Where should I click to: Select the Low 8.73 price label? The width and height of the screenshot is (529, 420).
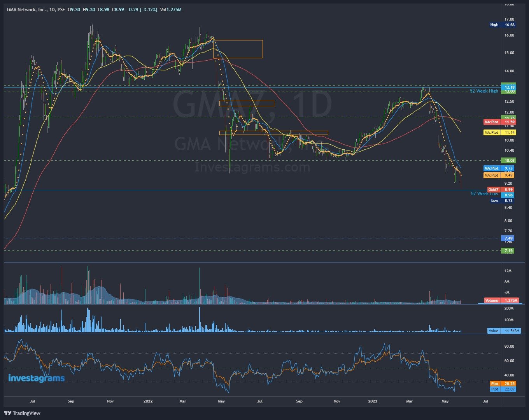coord(502,201)
